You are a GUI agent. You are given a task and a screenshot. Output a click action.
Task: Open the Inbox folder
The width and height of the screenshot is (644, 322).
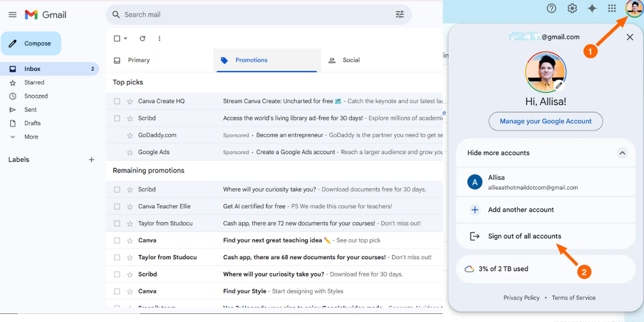point(49,69)
